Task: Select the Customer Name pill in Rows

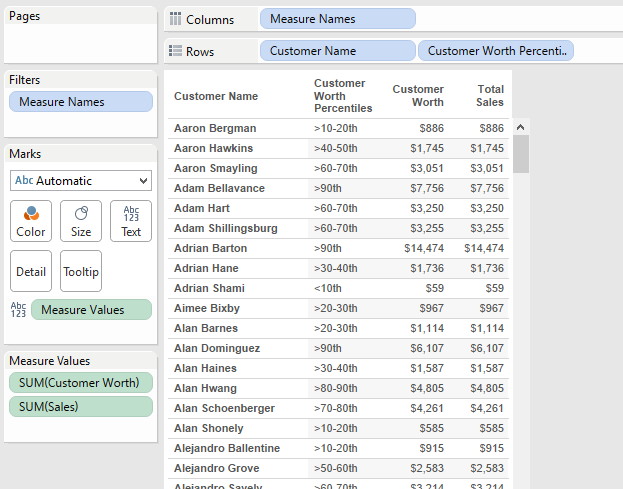Action: 337,51
